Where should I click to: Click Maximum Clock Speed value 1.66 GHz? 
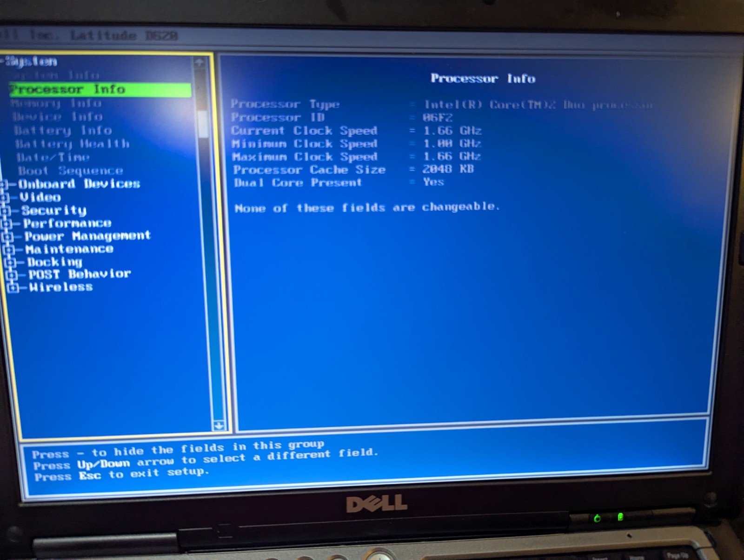(x=452, y=156)
